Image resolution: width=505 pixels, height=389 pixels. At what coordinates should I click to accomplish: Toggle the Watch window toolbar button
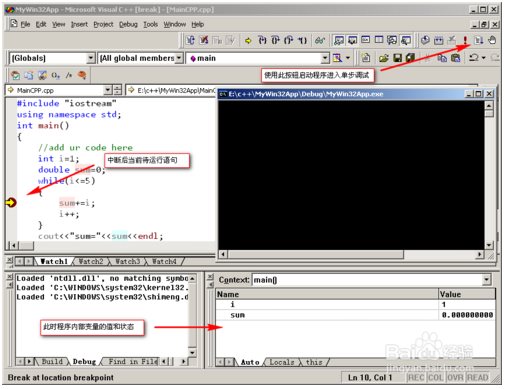point(339,40)
